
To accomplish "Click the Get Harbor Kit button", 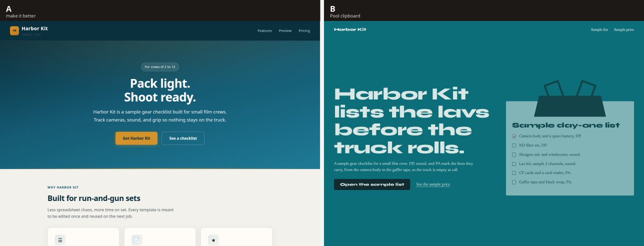I will coord(136,139).
